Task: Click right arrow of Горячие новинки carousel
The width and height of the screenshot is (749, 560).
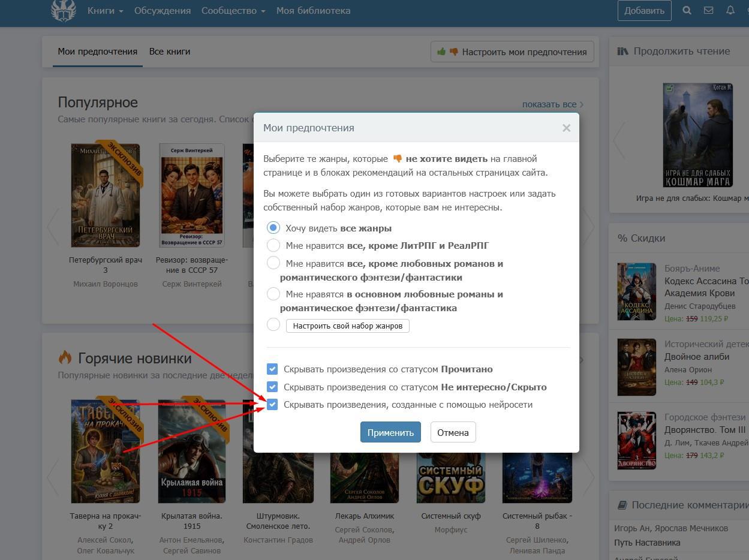Action: point(589,477)
